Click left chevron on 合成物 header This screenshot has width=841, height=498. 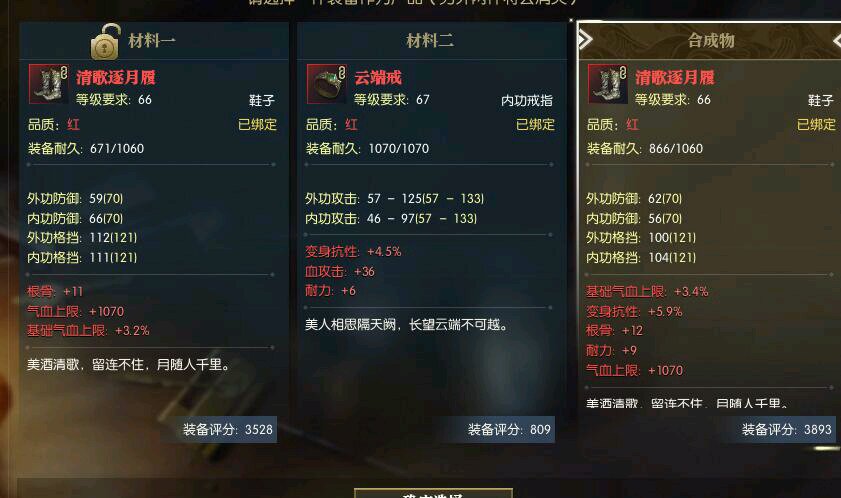pos(585,39)
